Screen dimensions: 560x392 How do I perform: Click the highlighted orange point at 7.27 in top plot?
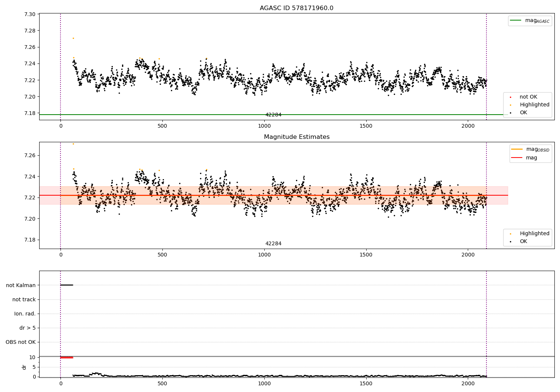[73, 38]
